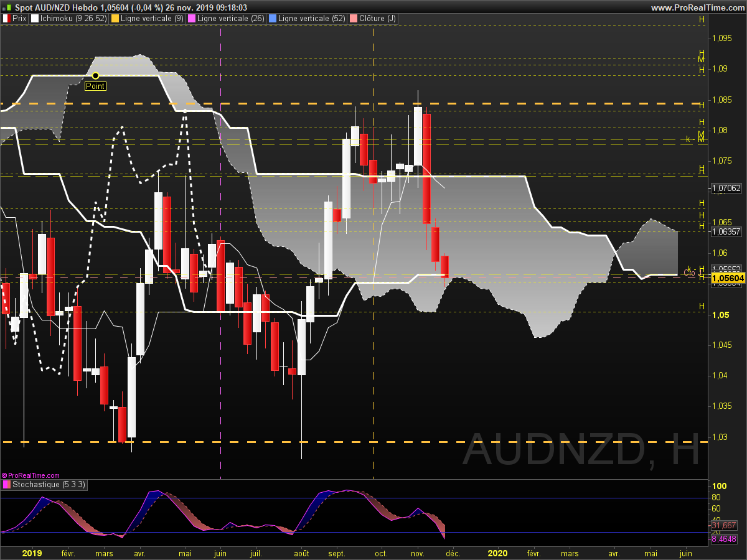Click the red-white Prix color icon

tap(6, 19)
